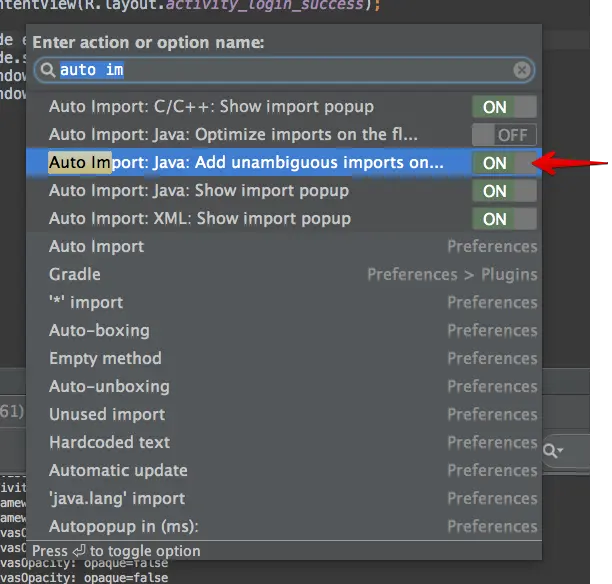Toggle Add unambiguous imports ON switch

tap(504, 163)
